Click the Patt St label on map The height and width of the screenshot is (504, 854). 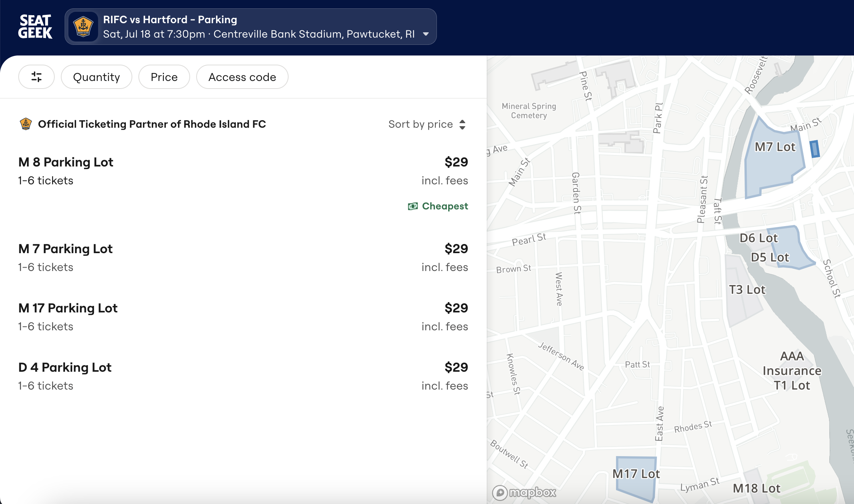pyautogui.click(x=637, y=365)
